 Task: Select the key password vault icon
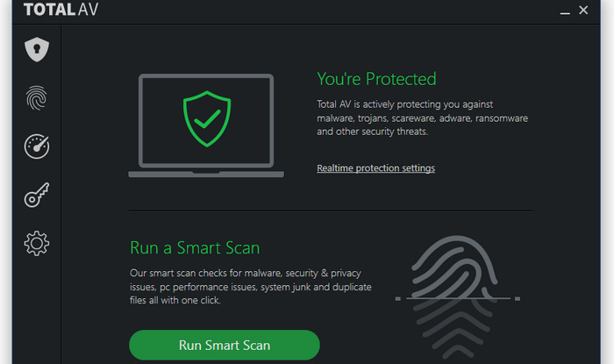(x=37, y=195)
